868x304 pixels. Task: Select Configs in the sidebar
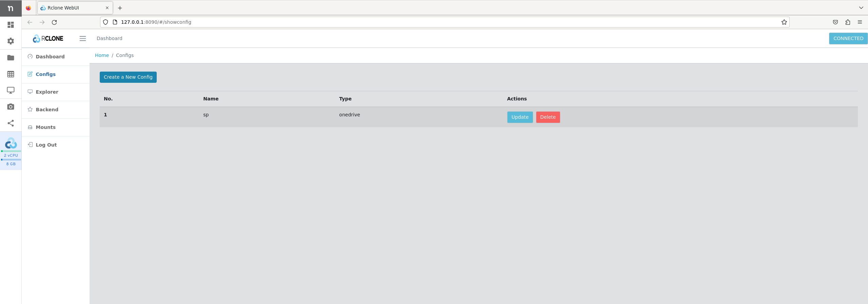(x=45, y=74)
